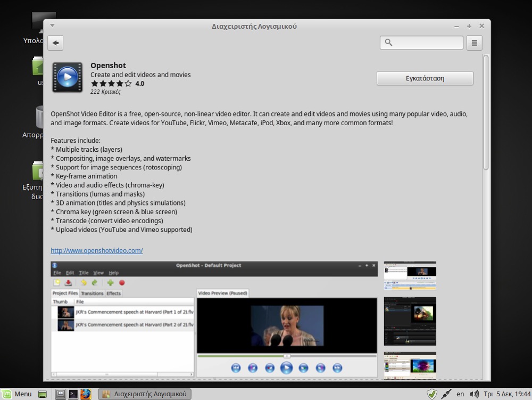The width and height of the screenshot is (532, 400).
Task: Click "Upload videos (YouTube and Vimeo supported)" line
Action: [x=121, y=230]
